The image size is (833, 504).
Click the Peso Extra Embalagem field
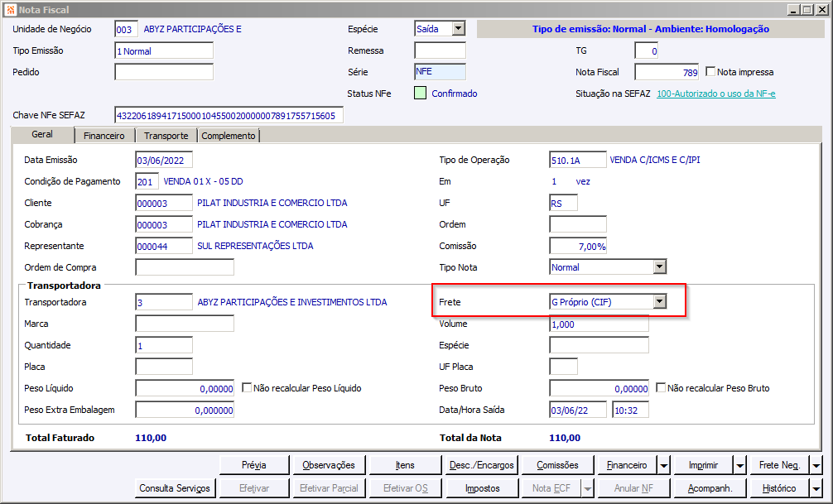click(185, 410)
